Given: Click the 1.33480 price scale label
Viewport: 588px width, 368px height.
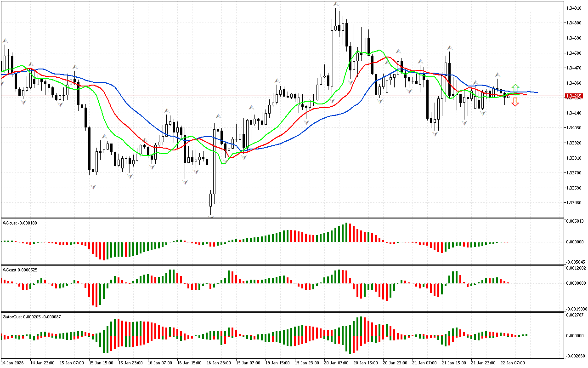Looking at the screenshot, I should [x=574, y=203].
